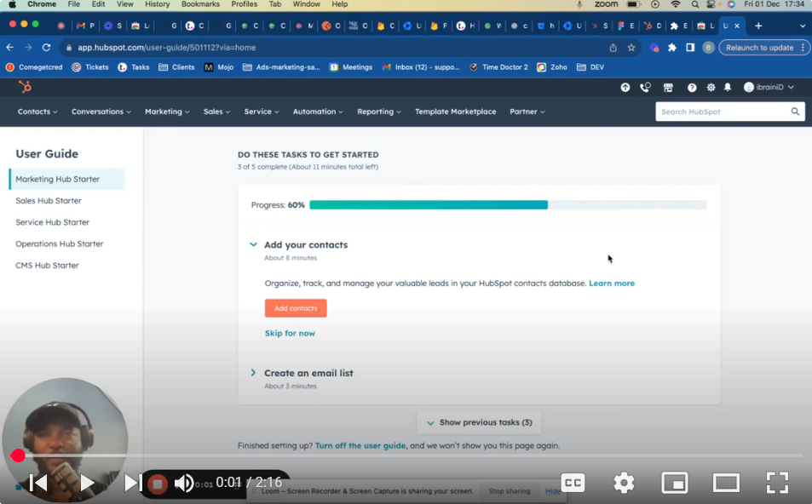Screen dimensions: 812x504
Task: Open the Contacts dropdown menu
Action: [37, 112]
